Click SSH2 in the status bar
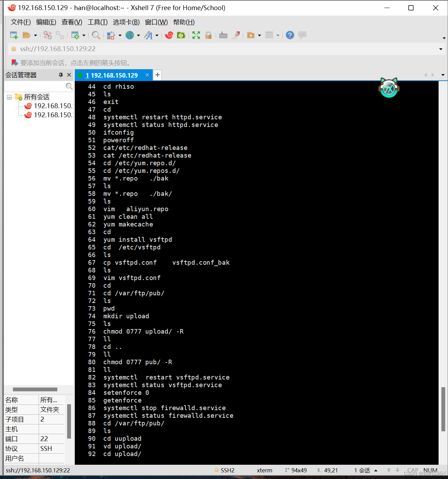The width and height of the screenshot is (448, 479). click(x=227, y=470)
